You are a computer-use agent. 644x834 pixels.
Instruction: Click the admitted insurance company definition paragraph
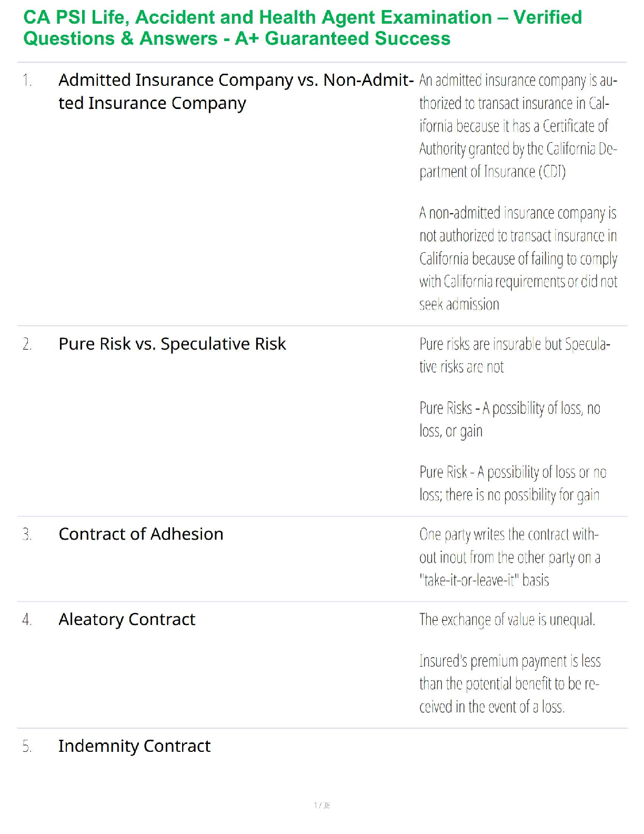pos(518,126)
